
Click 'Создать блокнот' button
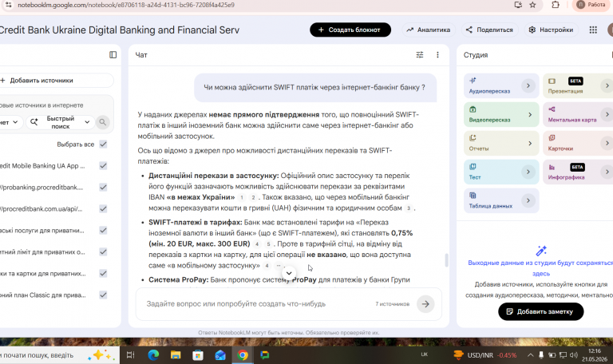pyautogui.click(x=350, y=30)
